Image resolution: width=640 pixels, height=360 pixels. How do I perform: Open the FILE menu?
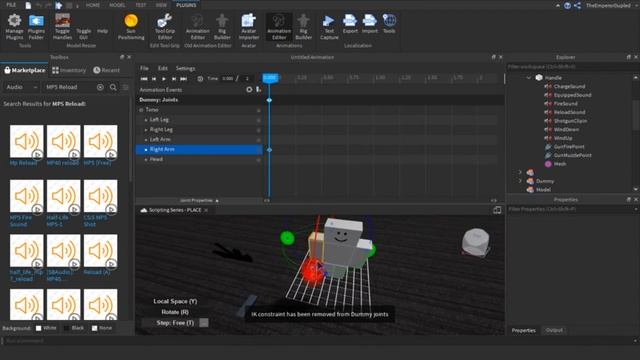11,5
